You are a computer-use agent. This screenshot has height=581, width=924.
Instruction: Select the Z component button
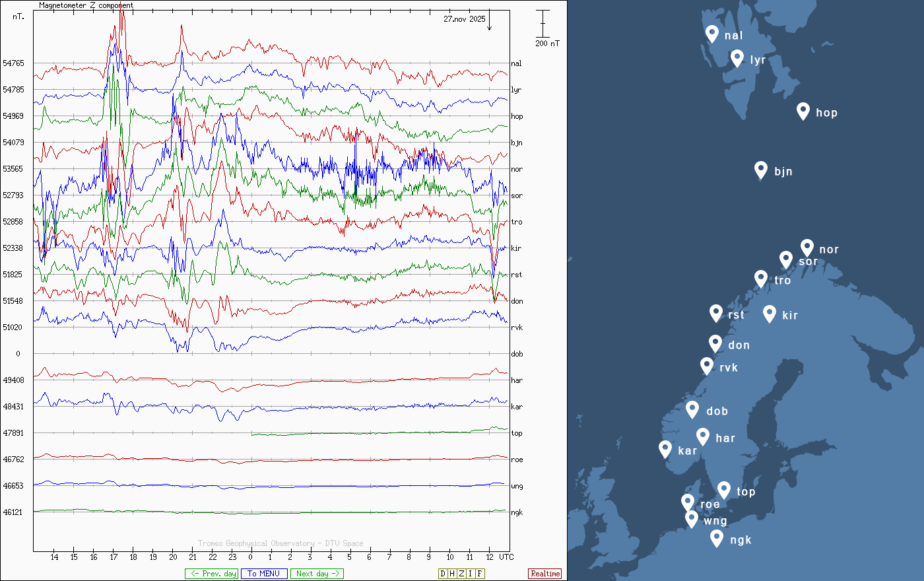(461, 574)
